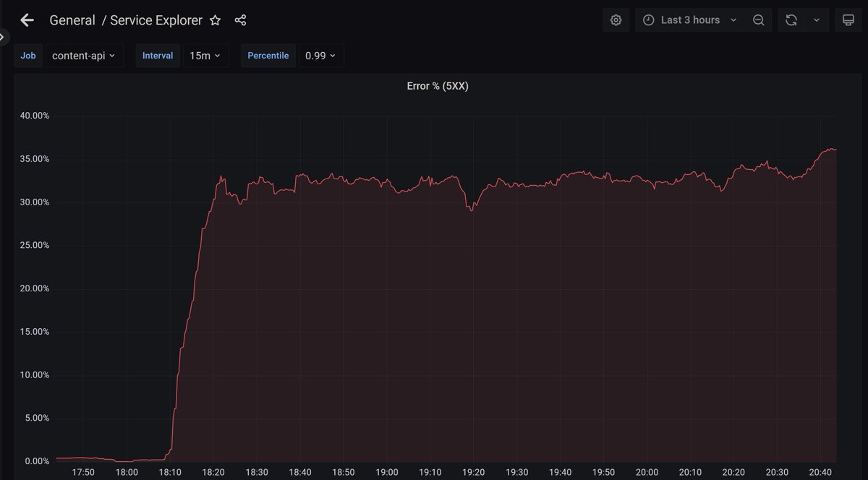Viewport: 868px width, 480px height.
Task: Click the Job variable label
Action: point(27,55)
